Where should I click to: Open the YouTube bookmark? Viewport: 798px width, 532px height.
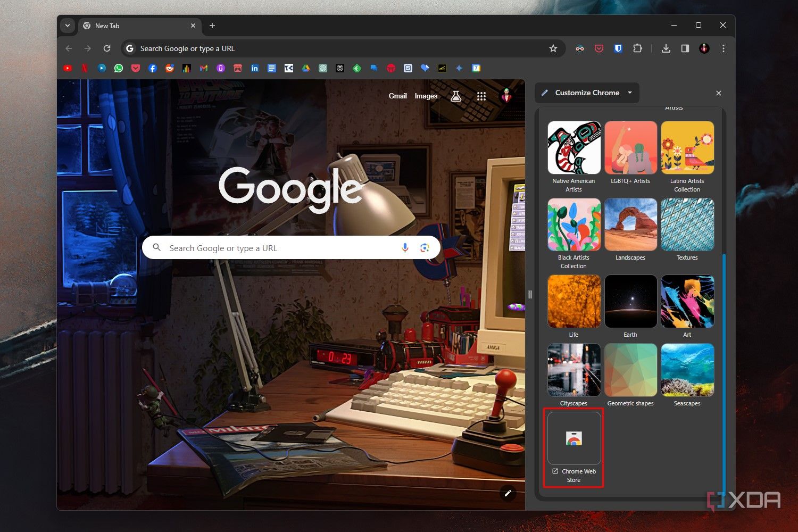pos(68,68)
